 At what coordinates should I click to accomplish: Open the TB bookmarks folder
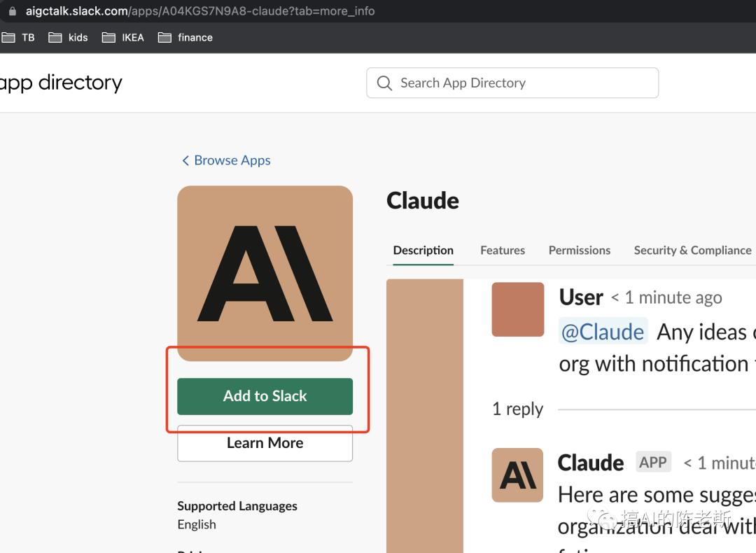click(18, 38)
